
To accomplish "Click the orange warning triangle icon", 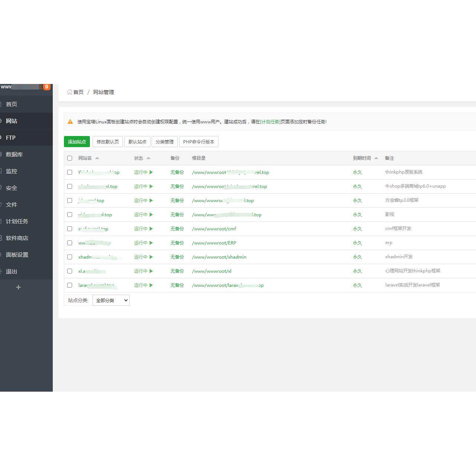I will pyautogui.click(x=70, y=122).
